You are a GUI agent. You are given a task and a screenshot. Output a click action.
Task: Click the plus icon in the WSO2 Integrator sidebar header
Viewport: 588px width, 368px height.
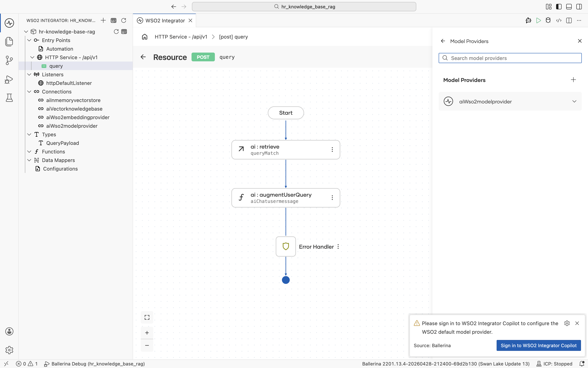(103, 20)
